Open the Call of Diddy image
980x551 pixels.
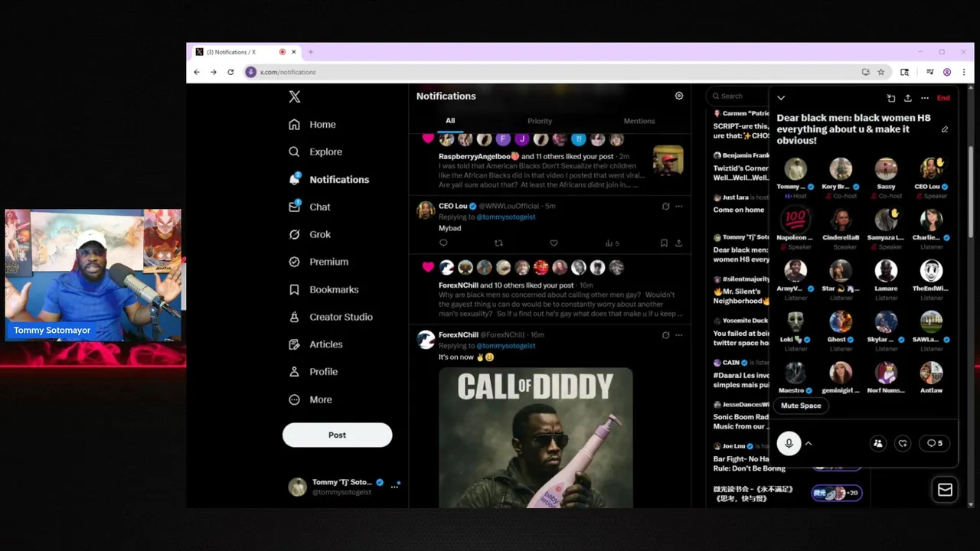point(536,438)
